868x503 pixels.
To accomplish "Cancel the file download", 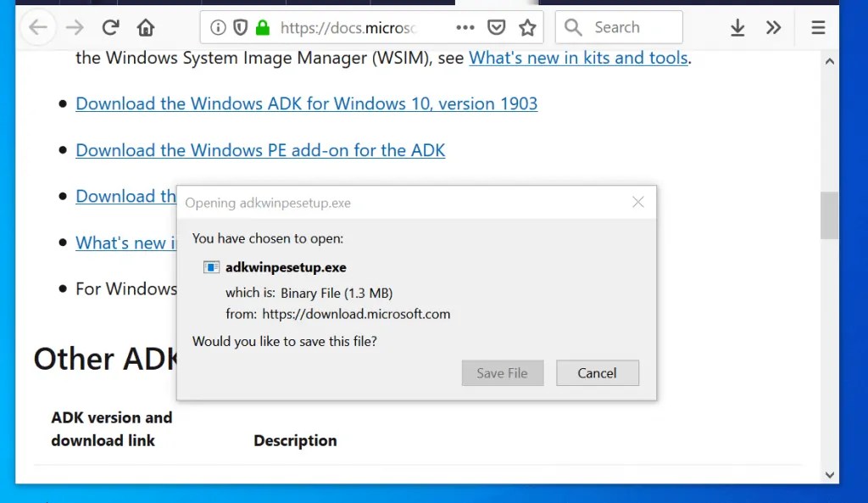I will pyautogui.click(x=597, y=372).
